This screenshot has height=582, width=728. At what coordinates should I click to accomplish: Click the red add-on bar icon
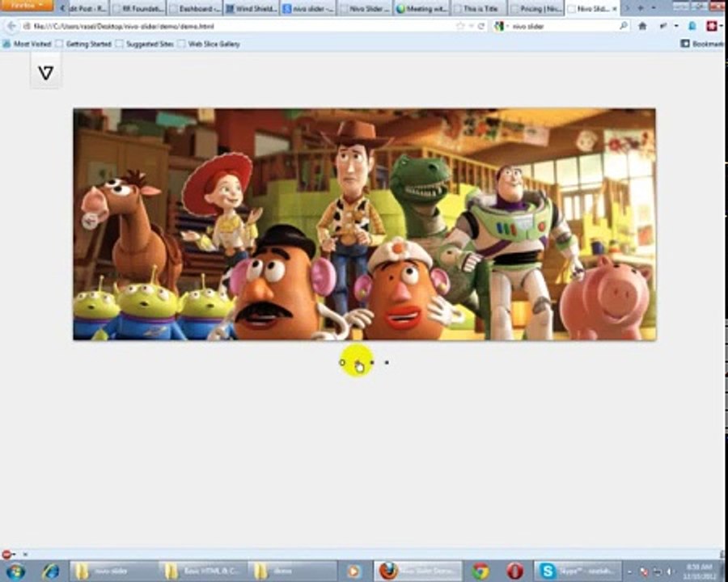[7, 555]
